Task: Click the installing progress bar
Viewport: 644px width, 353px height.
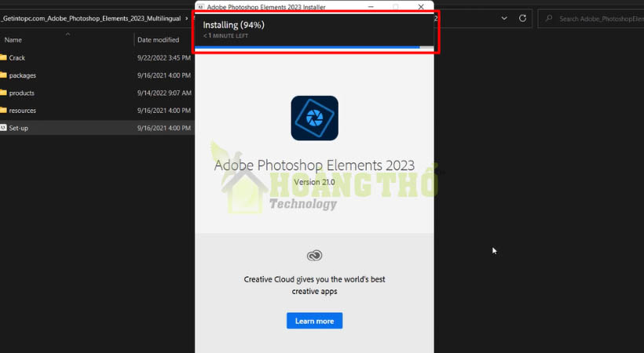Action: click(x=314, y=48)
